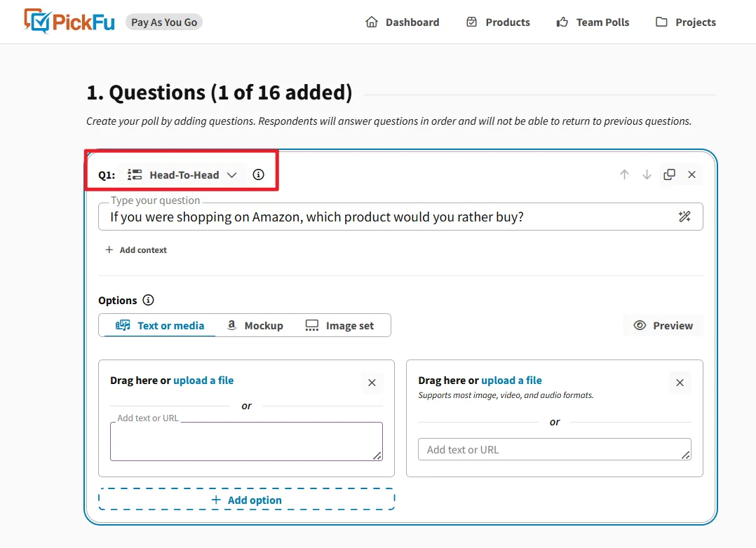This screenshot has width=756, height=548.
Task: Delete question Q1 with X icon
Action: (691, 174)
